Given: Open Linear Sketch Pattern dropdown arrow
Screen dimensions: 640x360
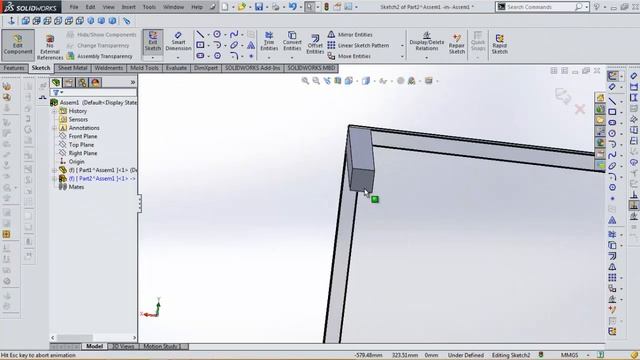Looking at the screenshot, I should pyautogui.click(x=402, y=46).
